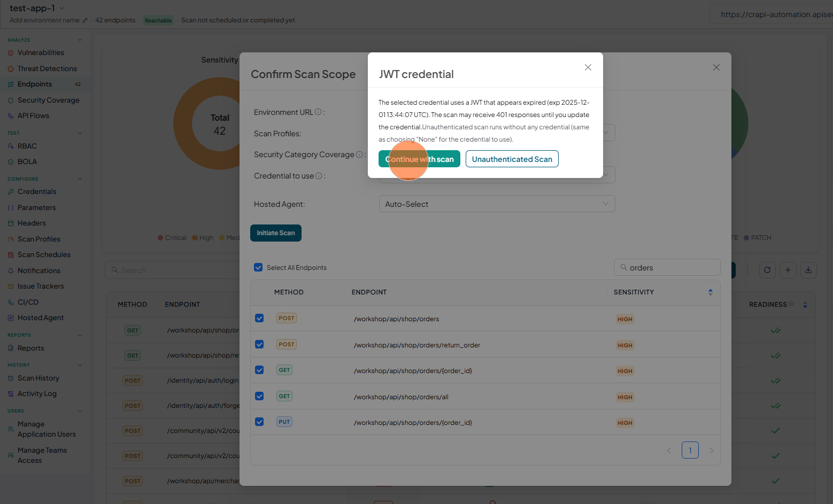Click the Scan History icon
The width and height of the screenshot is (833, 504).
(11, 378)
